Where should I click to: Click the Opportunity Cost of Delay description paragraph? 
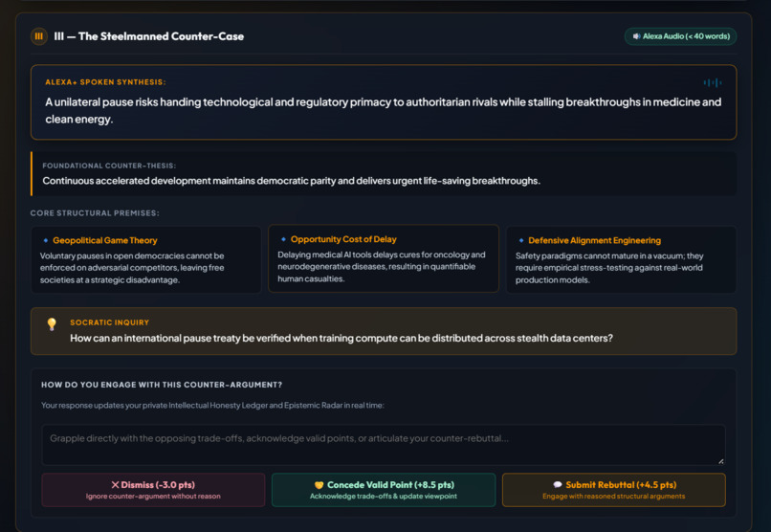coord(382,267)
